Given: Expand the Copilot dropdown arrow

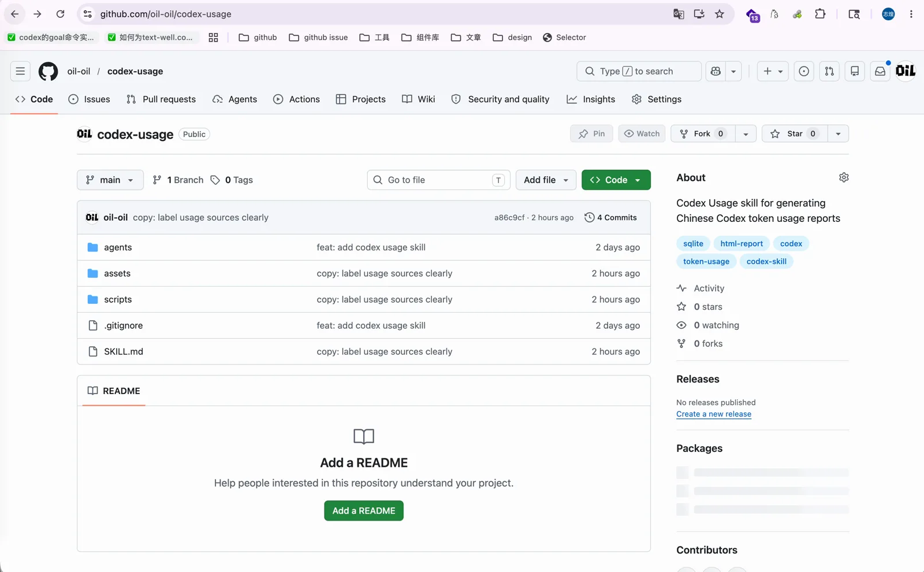Looking at the screenshot, I should 733,71.
